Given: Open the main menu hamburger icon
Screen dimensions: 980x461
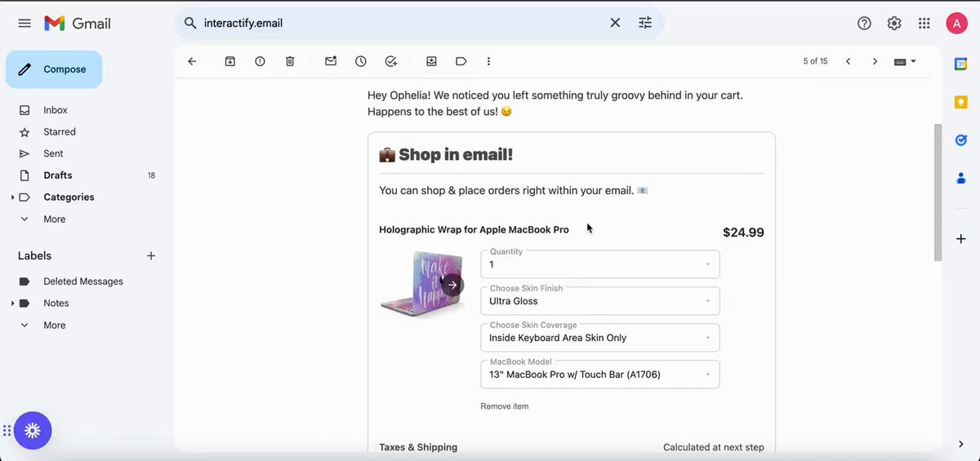Looking at the screenshot, I should (x=24, y=23).
